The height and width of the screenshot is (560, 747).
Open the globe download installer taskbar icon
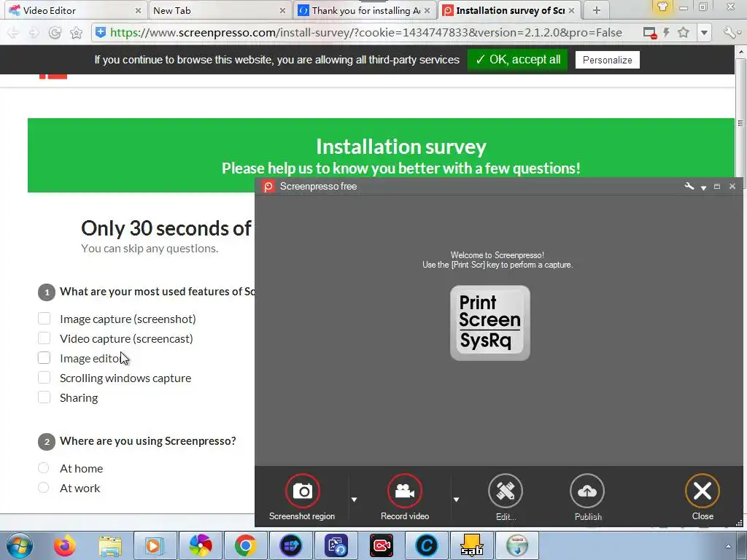517,545
